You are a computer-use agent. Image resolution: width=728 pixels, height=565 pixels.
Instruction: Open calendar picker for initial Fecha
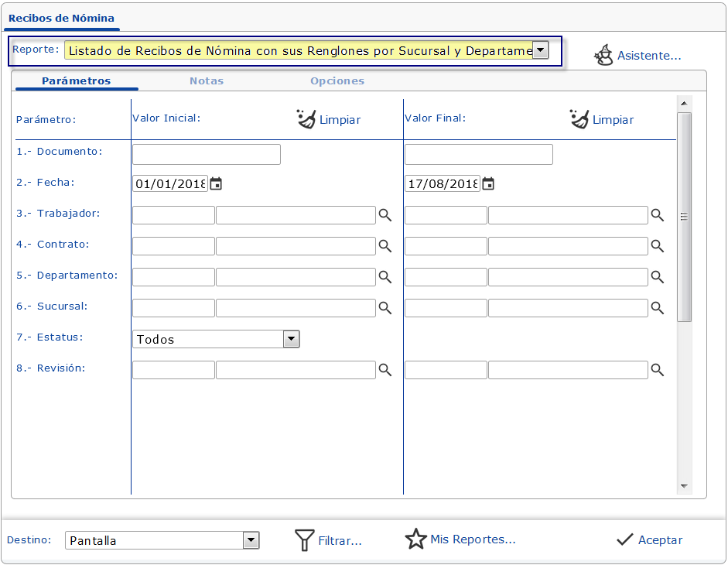pos(216,184)
